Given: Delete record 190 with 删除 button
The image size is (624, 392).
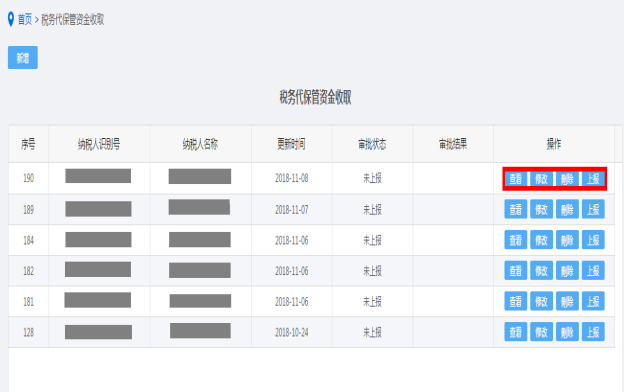Looking at the screenshot, I should [x=567, y=179].
